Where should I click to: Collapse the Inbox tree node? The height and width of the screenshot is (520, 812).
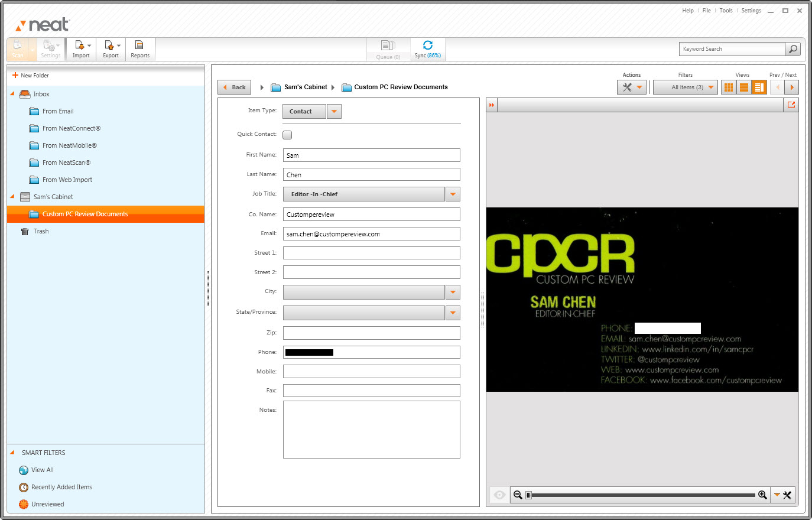pyautogui.click(x=12, y=93)
